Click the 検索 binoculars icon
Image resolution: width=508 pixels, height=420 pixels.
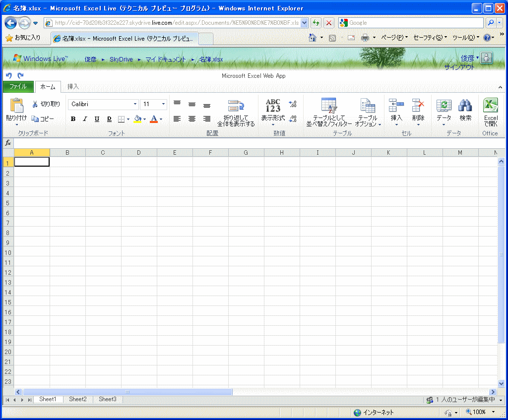coord(465,106)
